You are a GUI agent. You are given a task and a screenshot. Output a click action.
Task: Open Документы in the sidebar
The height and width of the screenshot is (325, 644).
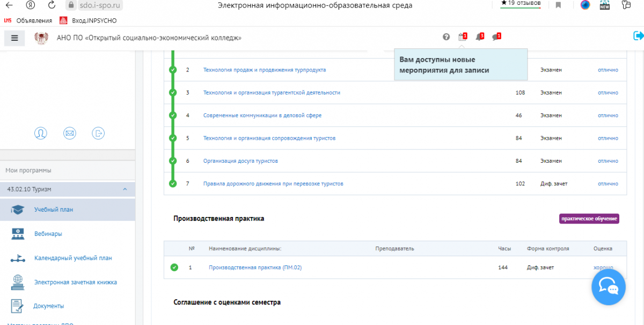(x=49, y=306)
